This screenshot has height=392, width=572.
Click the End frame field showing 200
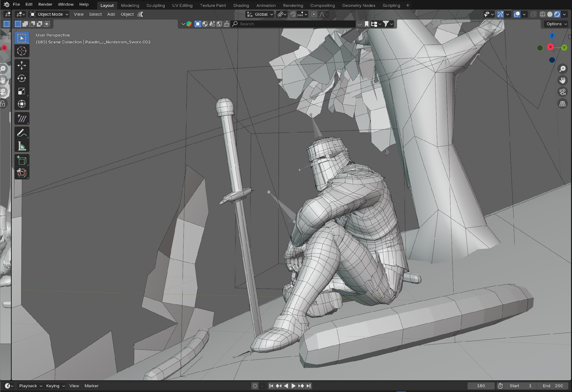[x=553, y=386]
